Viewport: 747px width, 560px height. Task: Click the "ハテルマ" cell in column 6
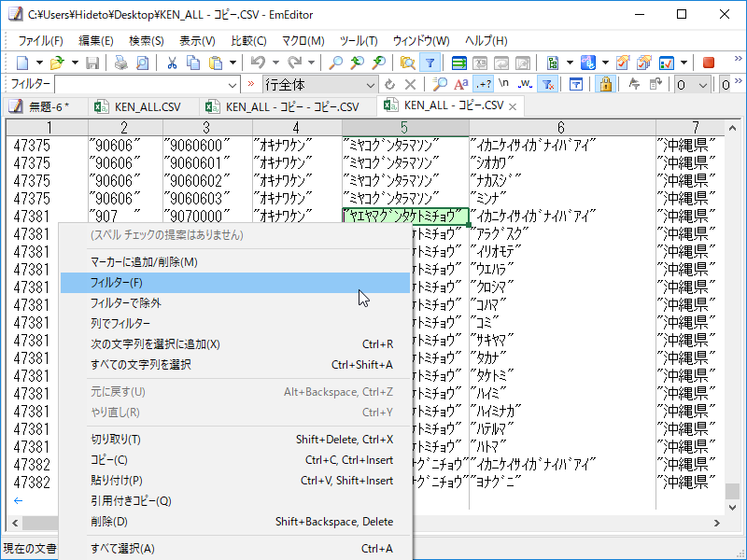(x=562, y=429)
